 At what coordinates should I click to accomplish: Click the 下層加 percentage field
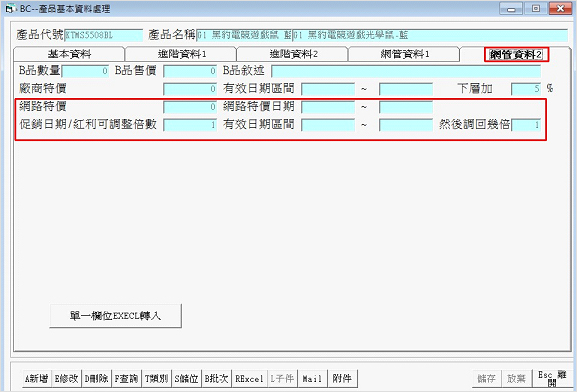[x=526, y=89]
